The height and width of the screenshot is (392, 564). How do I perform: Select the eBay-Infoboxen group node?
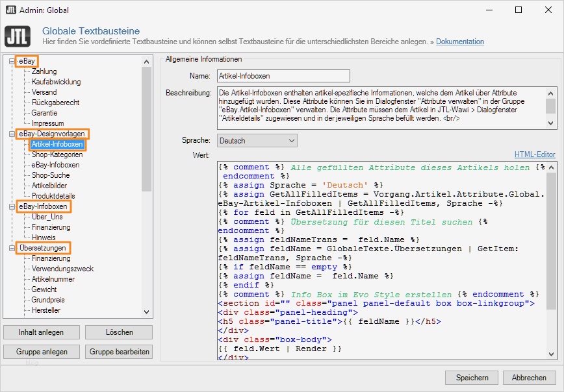[x=43, y=206]
